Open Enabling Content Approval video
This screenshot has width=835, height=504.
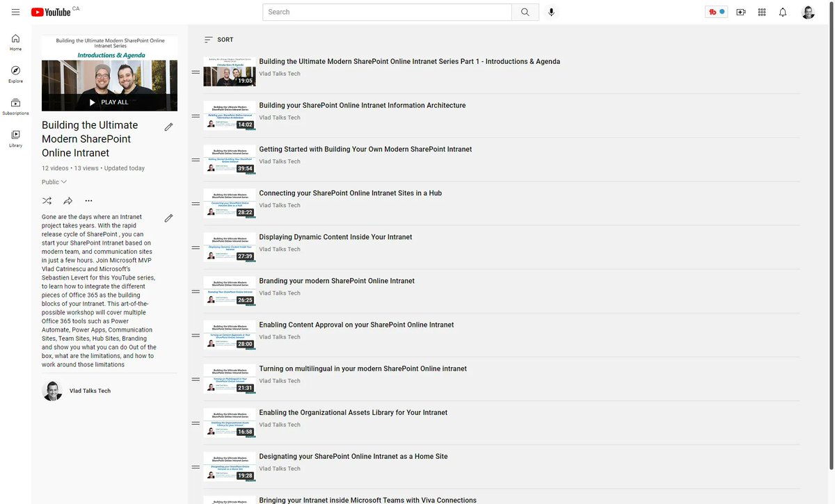(x=356, y=325)
